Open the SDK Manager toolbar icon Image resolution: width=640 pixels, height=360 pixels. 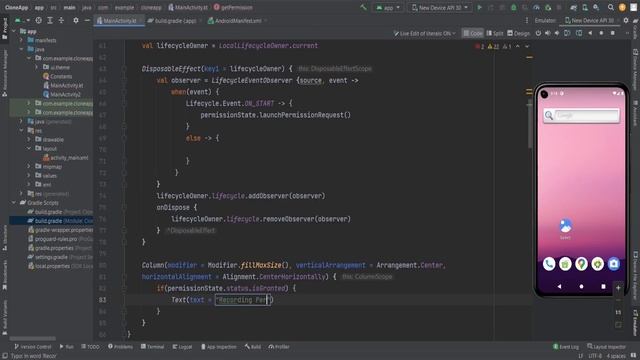tap(596, 7)
